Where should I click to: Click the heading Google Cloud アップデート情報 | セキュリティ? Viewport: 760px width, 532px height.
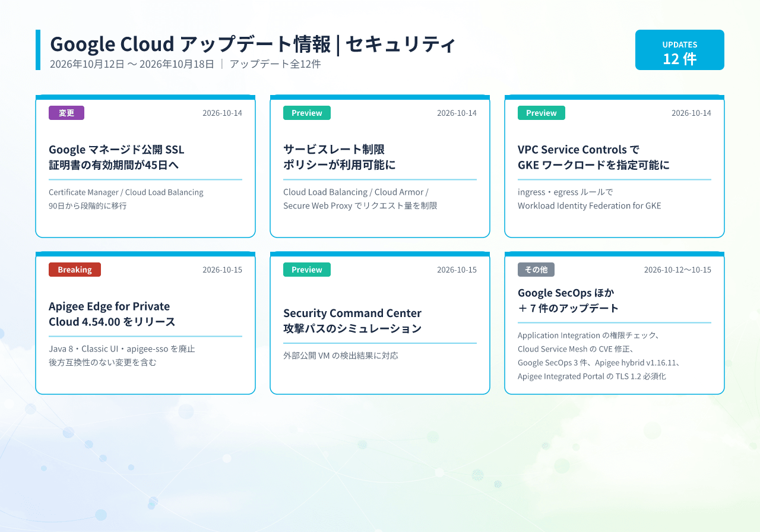point(253,44)
